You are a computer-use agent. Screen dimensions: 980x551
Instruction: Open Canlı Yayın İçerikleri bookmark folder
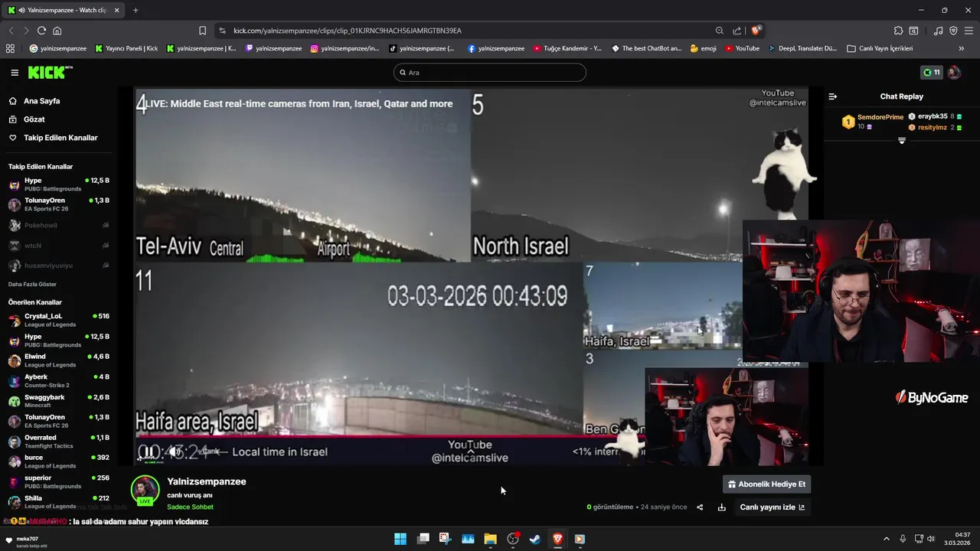click(880, 48)
